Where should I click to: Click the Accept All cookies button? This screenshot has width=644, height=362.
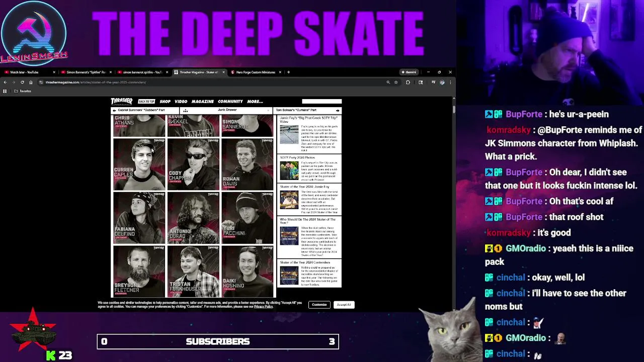pos(344,305)
